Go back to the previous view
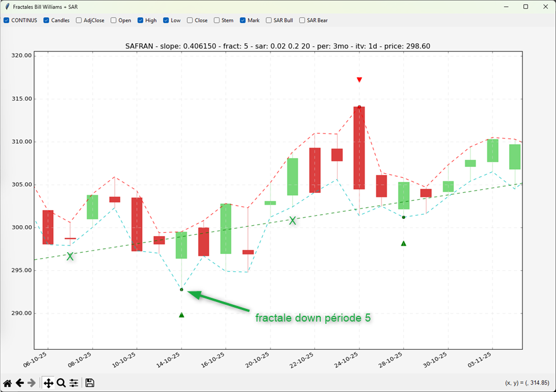 [20, 383]
